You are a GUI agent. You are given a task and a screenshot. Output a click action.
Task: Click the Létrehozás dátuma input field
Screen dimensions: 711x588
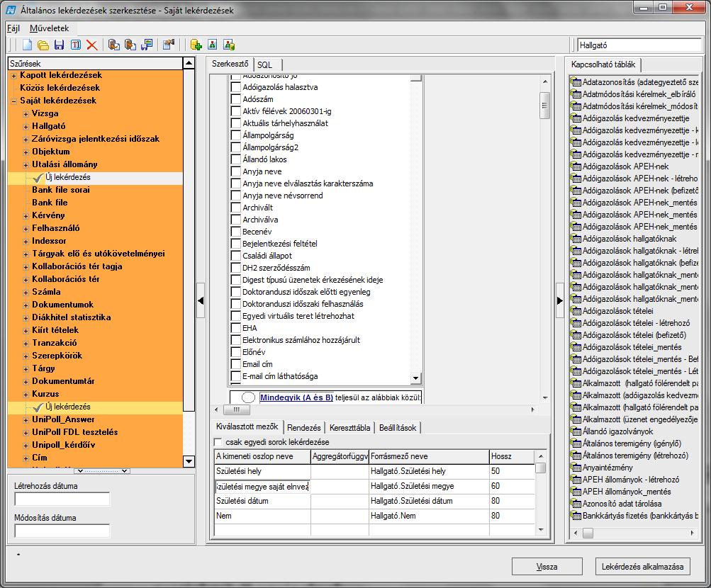click(x=62, y=499)
